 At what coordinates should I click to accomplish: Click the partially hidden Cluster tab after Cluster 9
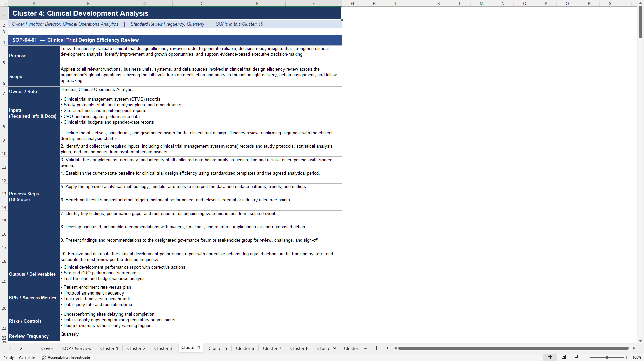(x=351, y=348)
